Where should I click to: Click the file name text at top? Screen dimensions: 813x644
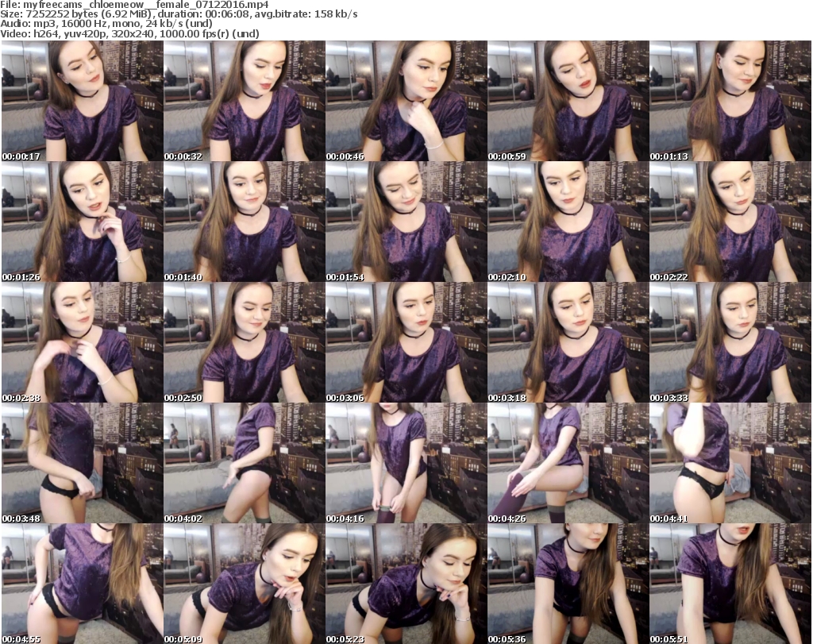[135, 5]
